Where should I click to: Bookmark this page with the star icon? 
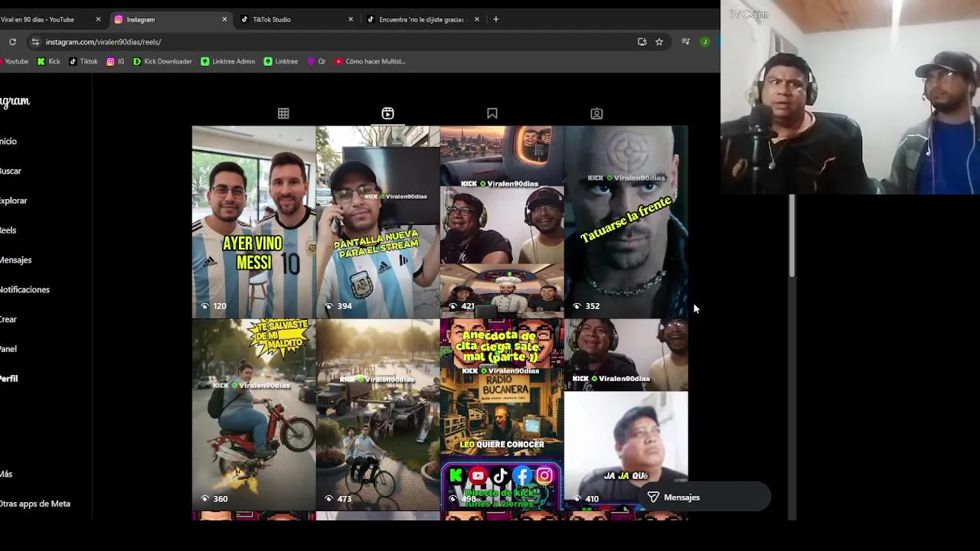(x=659, y=42)
